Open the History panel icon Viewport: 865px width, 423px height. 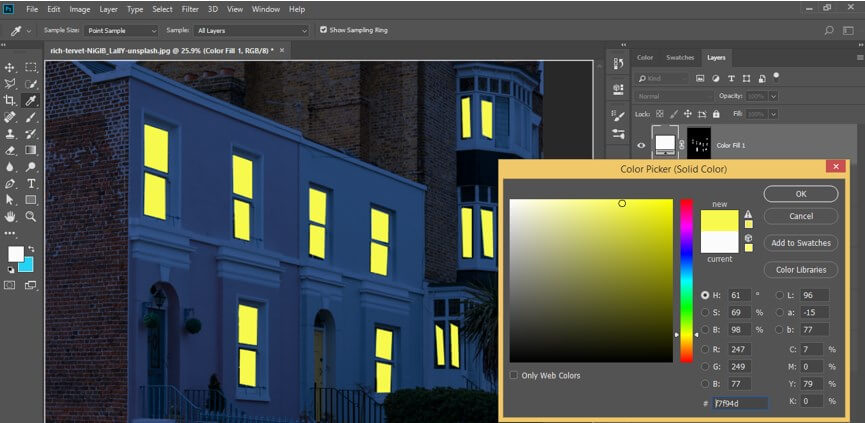618,64
